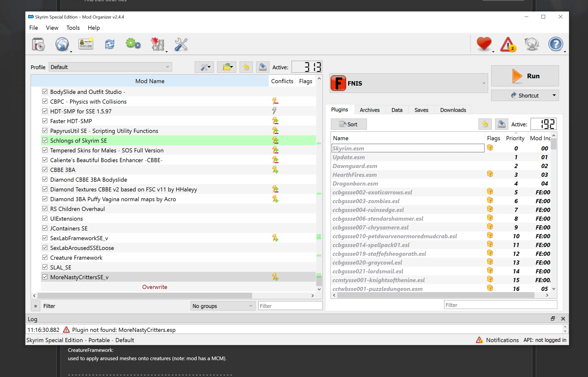Click mod list restore backup icon
The width and height of the screenshot is (588, 377).
pyautogui.click(x=246, y=67)
